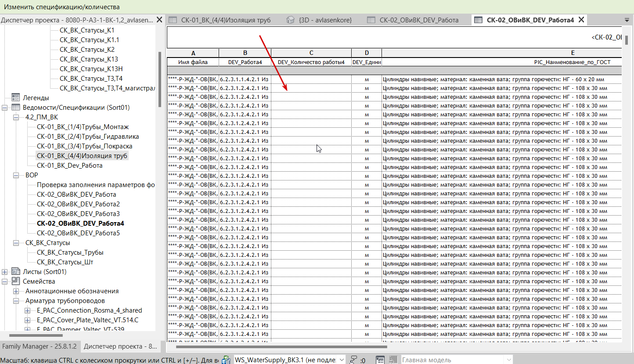Expand the Листы (Sort01) node
Viewport: 634px width, 364px height.
coord(4,272)
